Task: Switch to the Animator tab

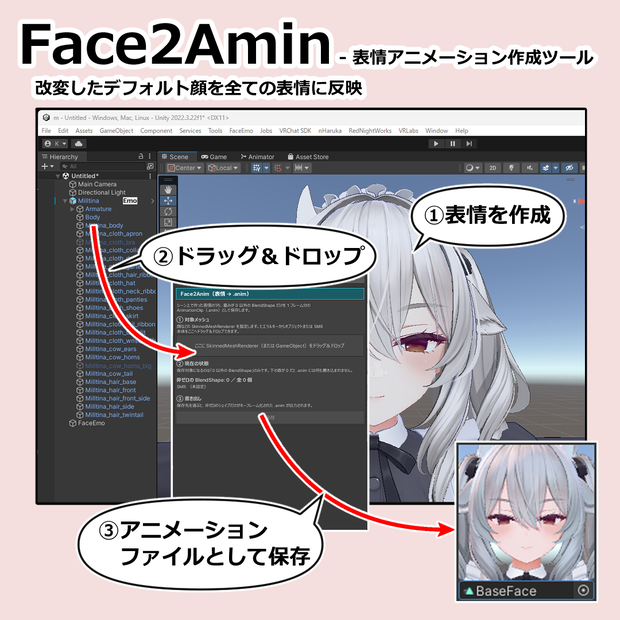Action: [257, 157]
